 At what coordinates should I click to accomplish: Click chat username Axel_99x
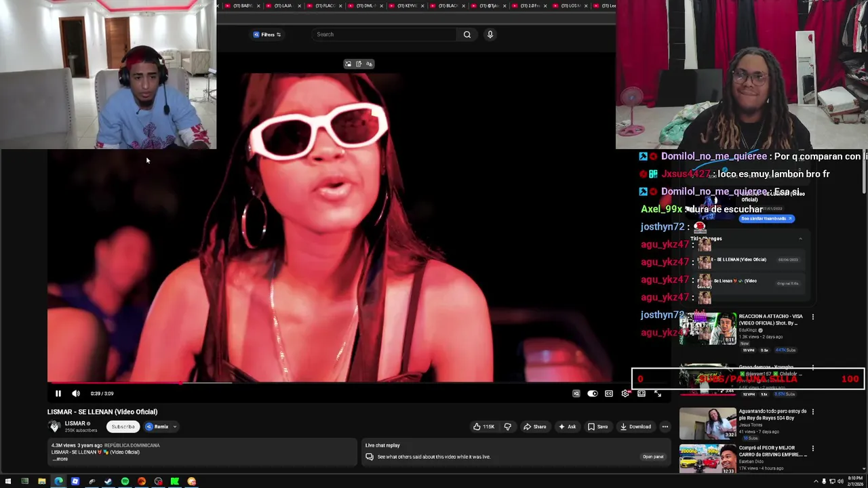coord(661,209)
